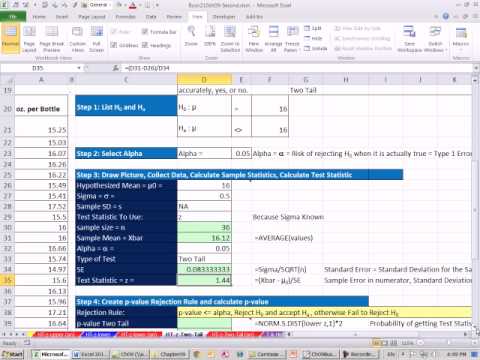Switch to the Insert ribbon tab
This screenshot has width=480, height=360.
tap(62, 17)
